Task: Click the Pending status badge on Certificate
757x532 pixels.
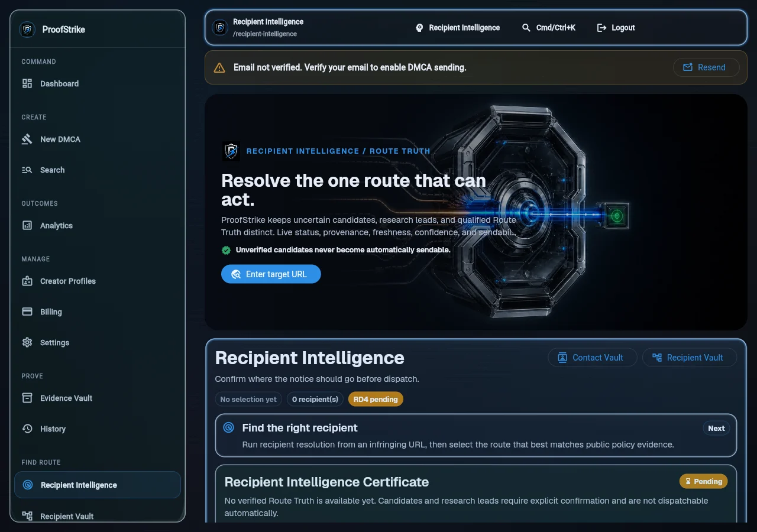Action: pyautogui.click(x=704, y=482)
